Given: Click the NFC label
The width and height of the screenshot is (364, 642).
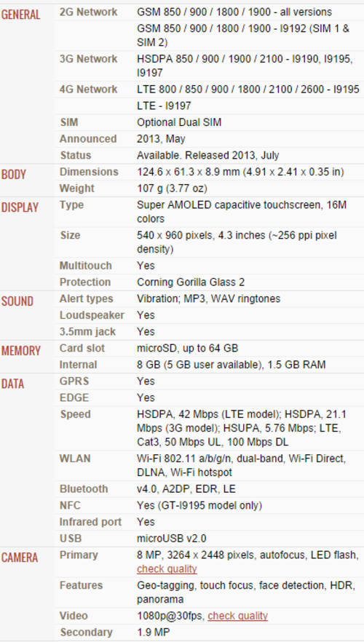Looking at the screenshot, I should click(70, 506).
